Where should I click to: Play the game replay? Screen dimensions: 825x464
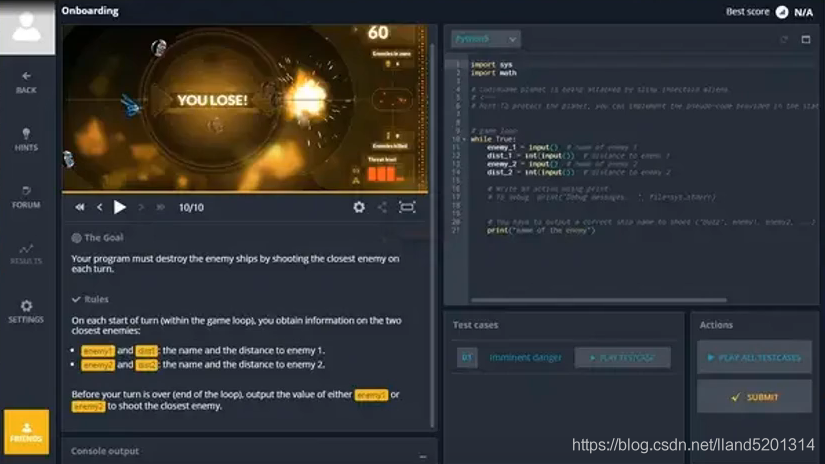(x=120, y=207)
